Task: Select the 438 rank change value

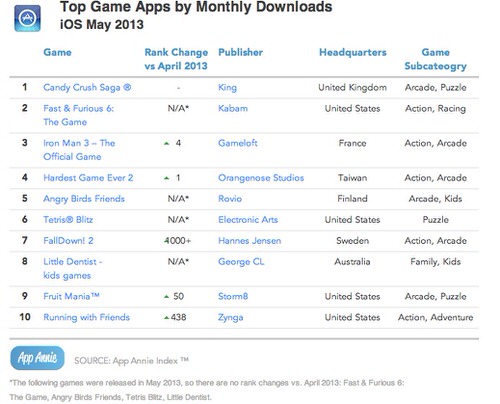Action: pos(178,317)
